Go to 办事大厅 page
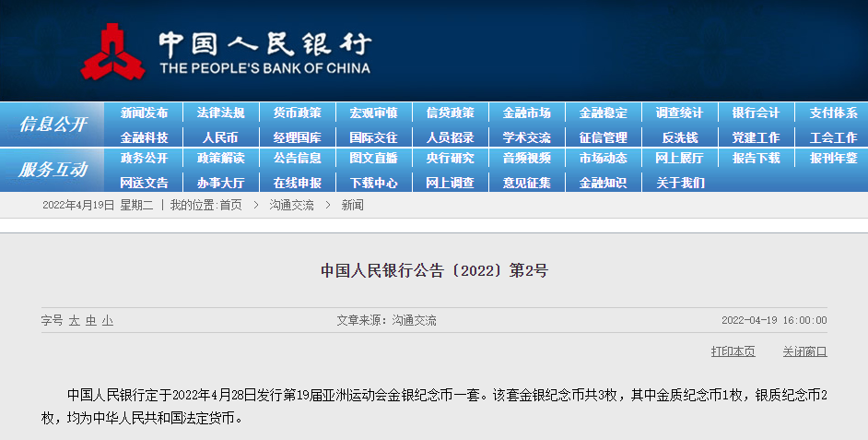The width and height of the screenshot is (868, 440). tap(220, 183)
